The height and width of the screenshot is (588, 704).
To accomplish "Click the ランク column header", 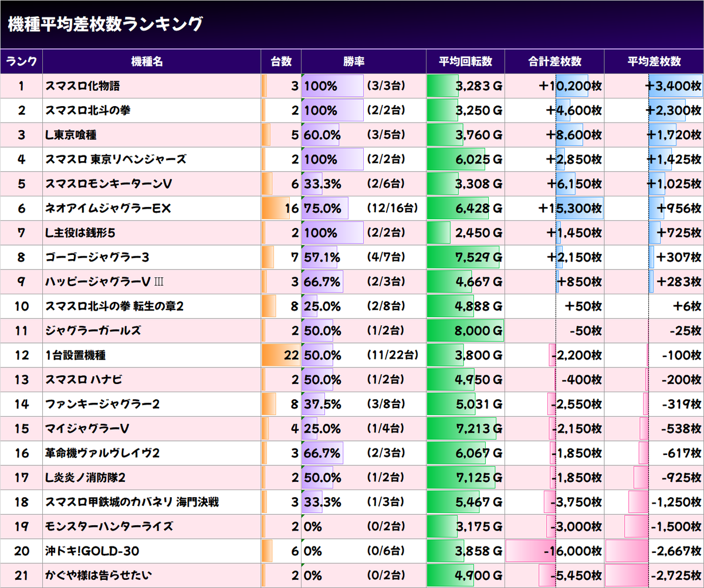I will point(22,62).
